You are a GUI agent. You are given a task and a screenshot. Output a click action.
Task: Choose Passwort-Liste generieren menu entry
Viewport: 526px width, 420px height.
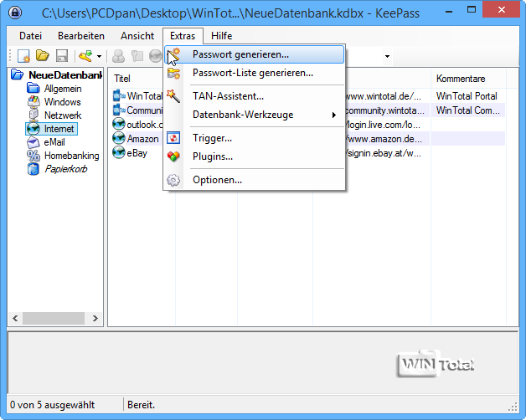(x=255, y=73)
